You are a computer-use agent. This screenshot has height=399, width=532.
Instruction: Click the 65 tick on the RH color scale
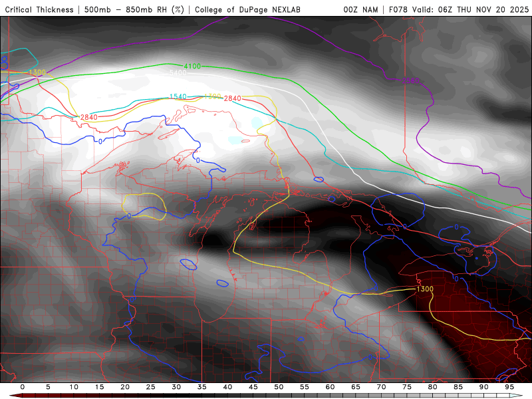[356, 387]
